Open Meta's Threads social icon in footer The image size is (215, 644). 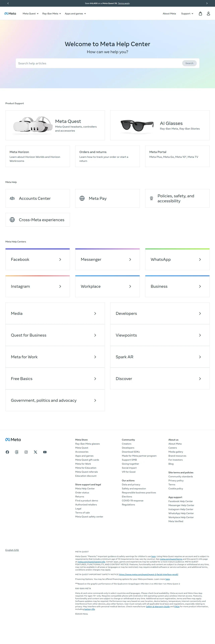pyautogui.click(x=17, y=452)
